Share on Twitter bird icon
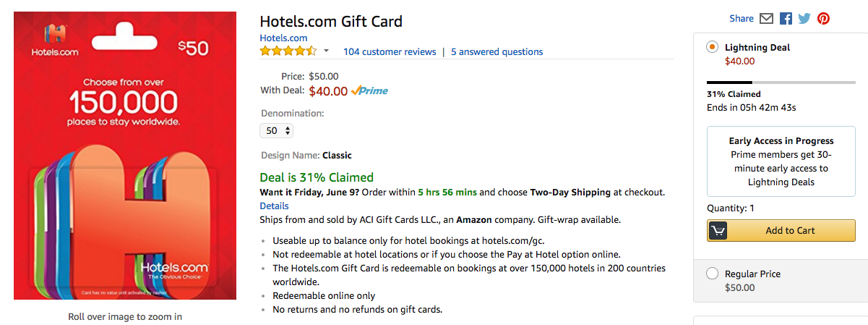This screenshot has height=325, width=868. point(804,19)
